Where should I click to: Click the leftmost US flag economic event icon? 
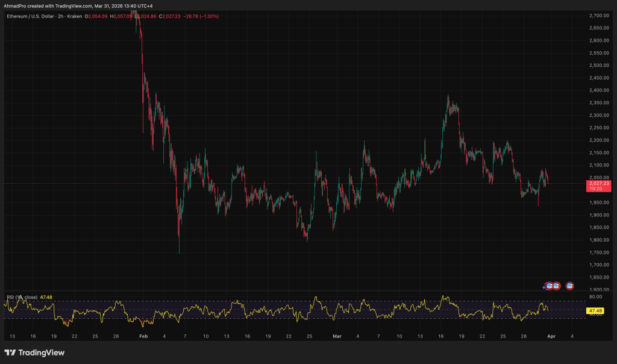[x=549, y=286]
